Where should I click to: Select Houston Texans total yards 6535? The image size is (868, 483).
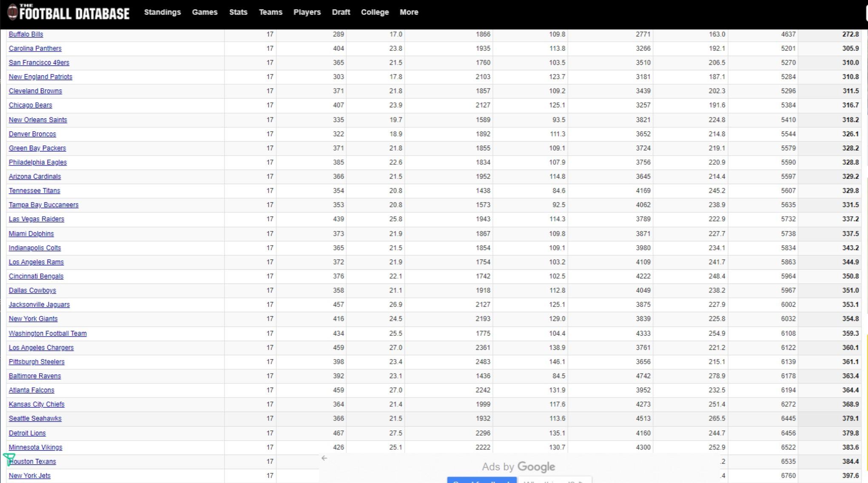click(x=788, y=461)
